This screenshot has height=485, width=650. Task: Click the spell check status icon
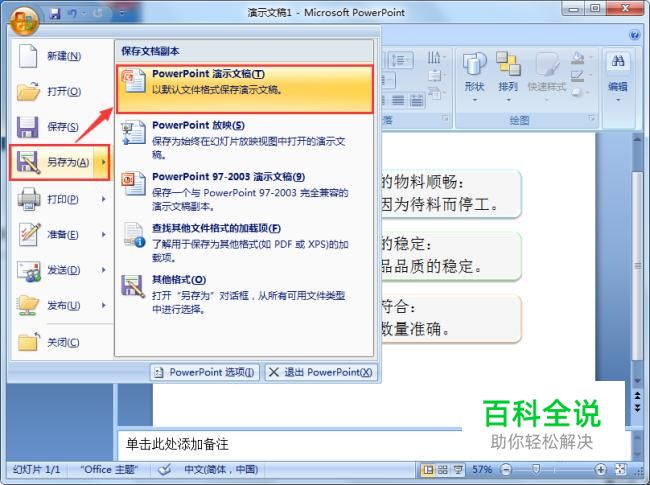pos(165,470)
